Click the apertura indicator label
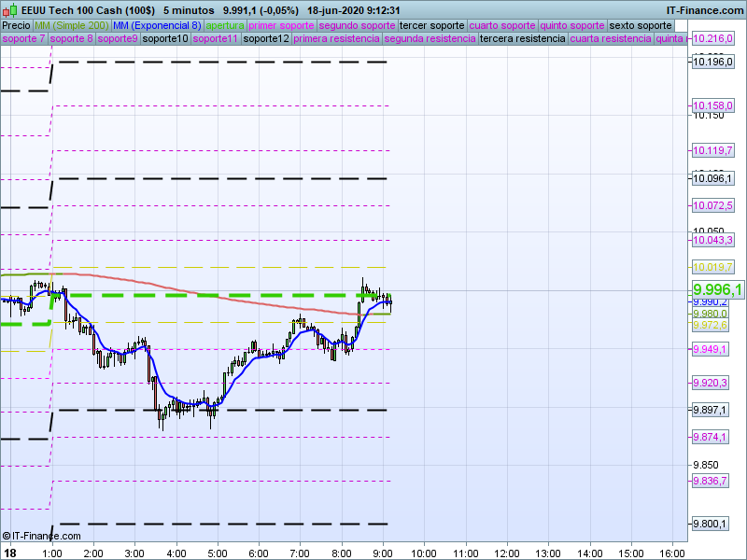The width and height of the screenshot is (747, 560). [x=225, y=25]
